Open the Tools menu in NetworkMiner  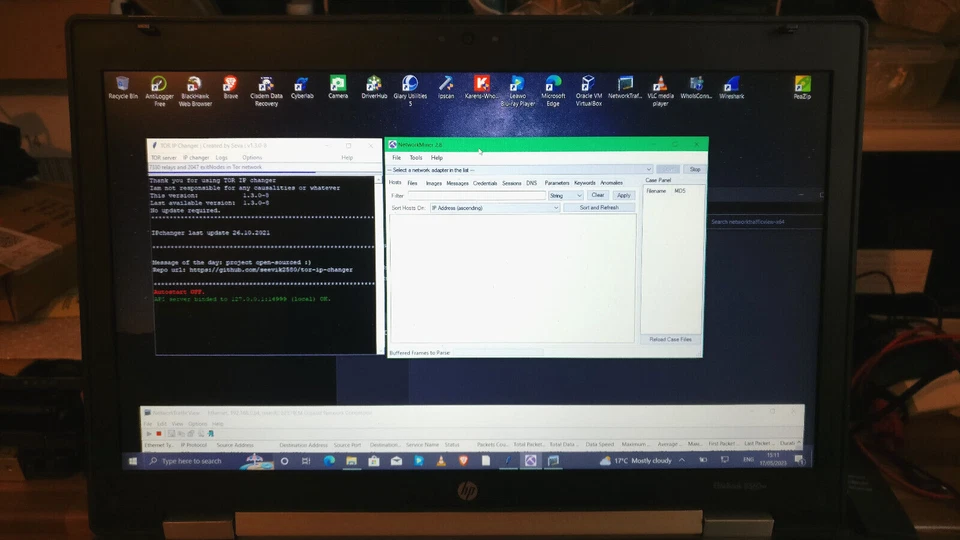[x=416, y=158]
